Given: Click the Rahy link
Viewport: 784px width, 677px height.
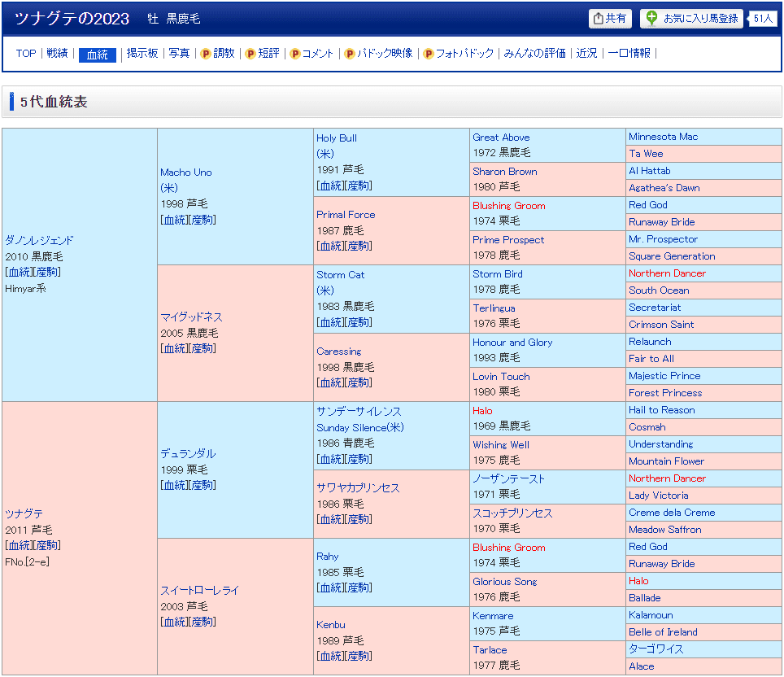Looking at the screenshot, I should (327, 557).
